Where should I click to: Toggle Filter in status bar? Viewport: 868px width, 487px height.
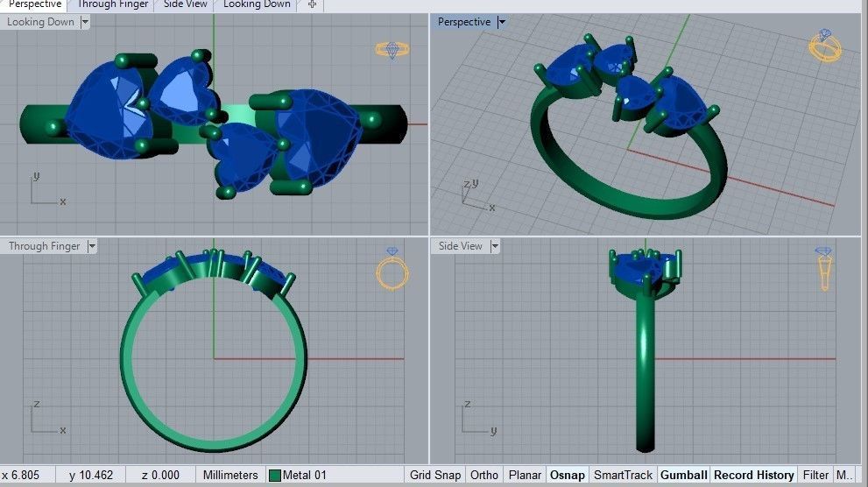(815, 475)
